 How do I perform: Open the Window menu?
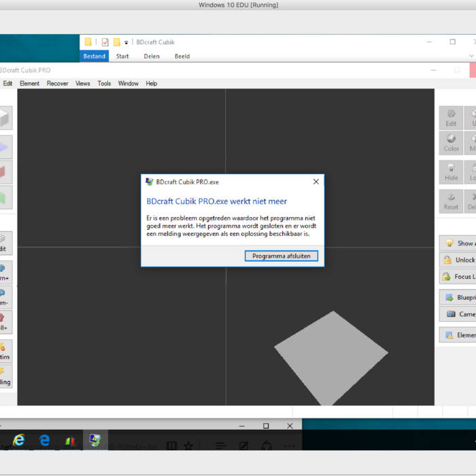[128, 83]
